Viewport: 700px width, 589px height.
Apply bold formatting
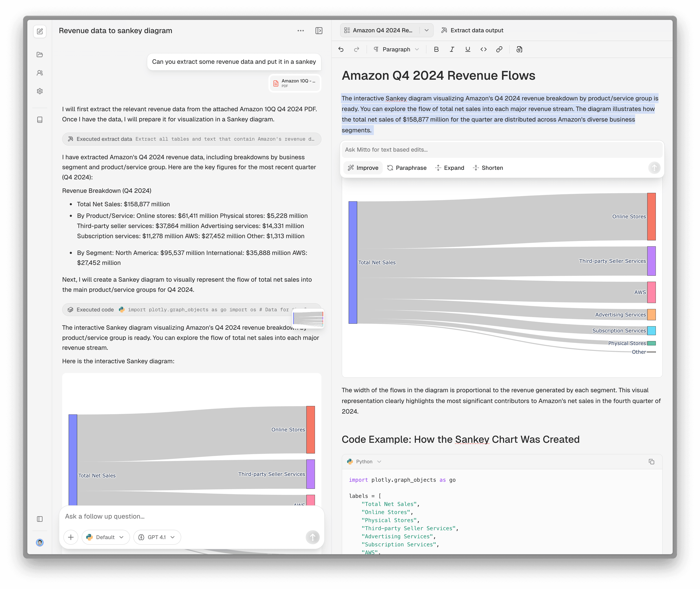[436, 49]
